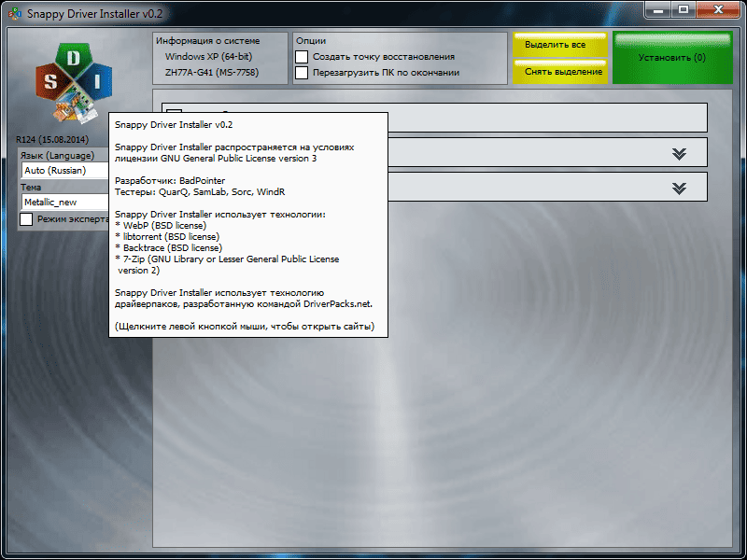
Task: Click the "Выделить все" button
Action: click(x=560, y=45)
